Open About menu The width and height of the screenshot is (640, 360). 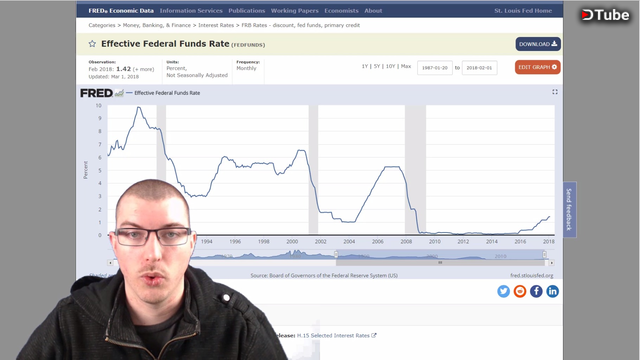point(373,11)
